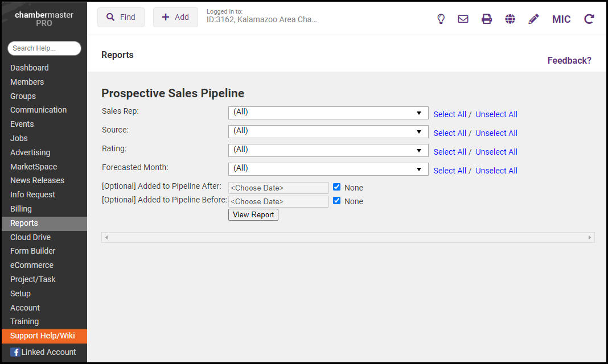Viewport: 608px width, 364px height.
Task: Click the pencil edit icon
Action: 533,19
